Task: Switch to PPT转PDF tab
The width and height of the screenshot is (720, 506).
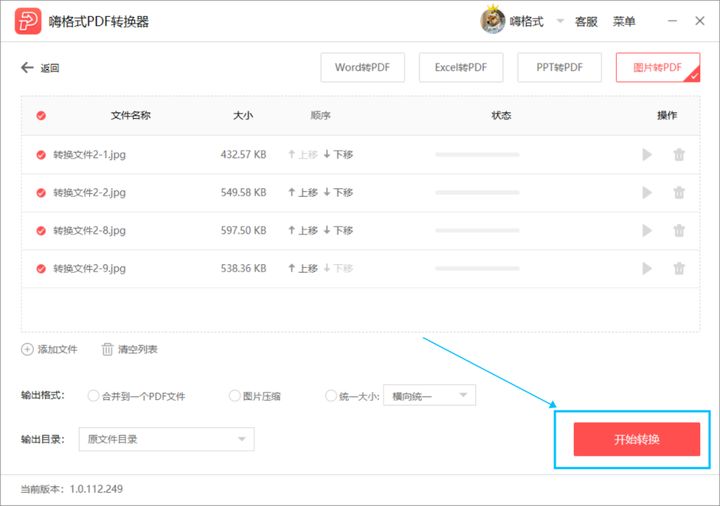Action: pyautogui.click(x=559, y=67)
